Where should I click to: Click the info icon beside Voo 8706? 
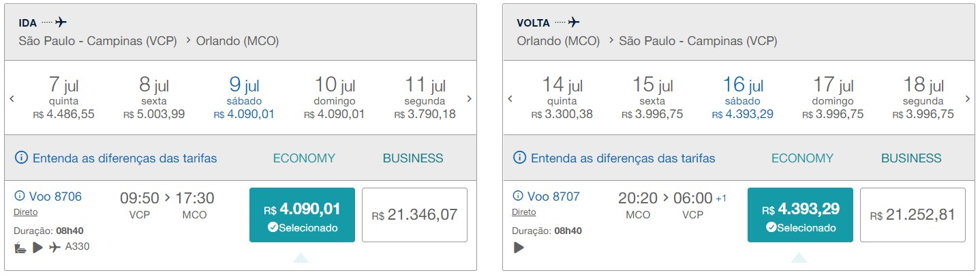coord(19,197)
